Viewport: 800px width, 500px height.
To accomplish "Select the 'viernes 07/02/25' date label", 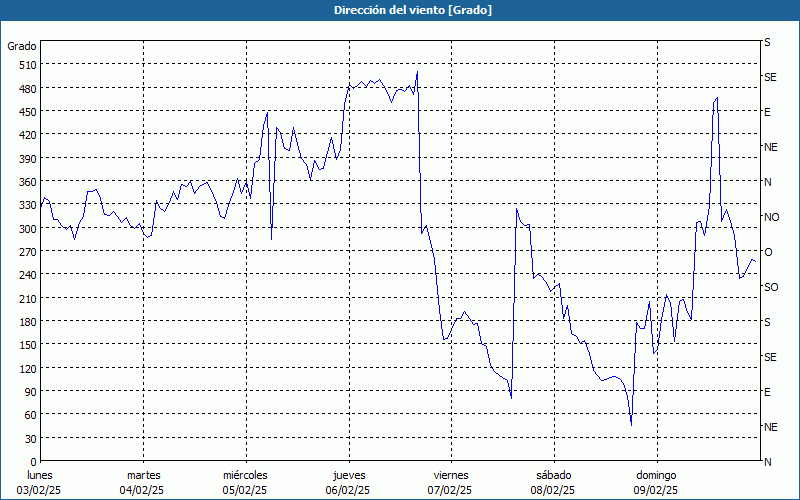I will click(451, 482).
